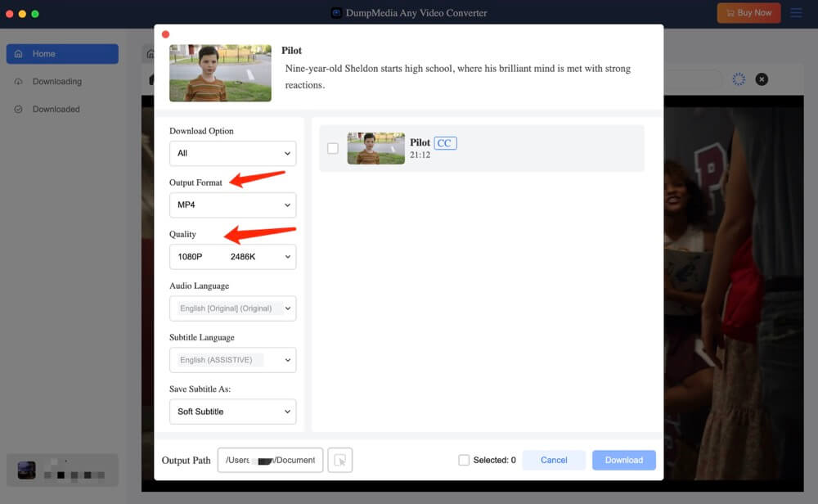Click the Output Path input field
Screen dimensions: 818x504
tap(270, 460)
